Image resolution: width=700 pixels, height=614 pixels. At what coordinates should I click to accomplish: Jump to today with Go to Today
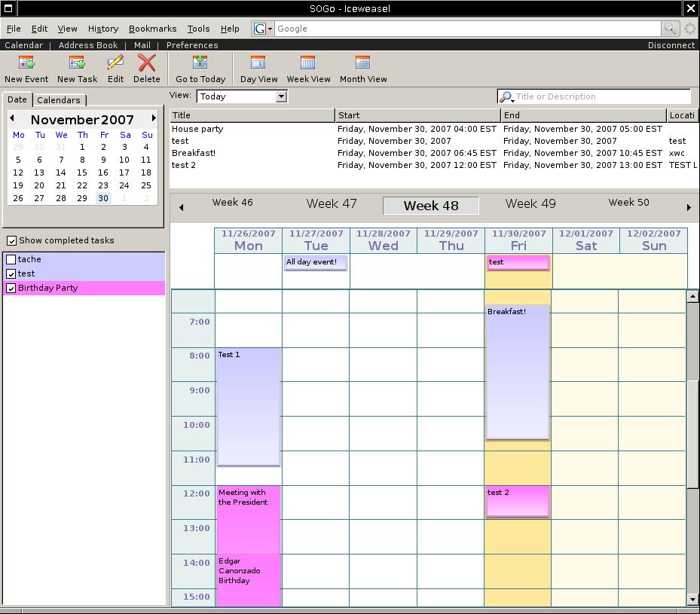point(200,63)
